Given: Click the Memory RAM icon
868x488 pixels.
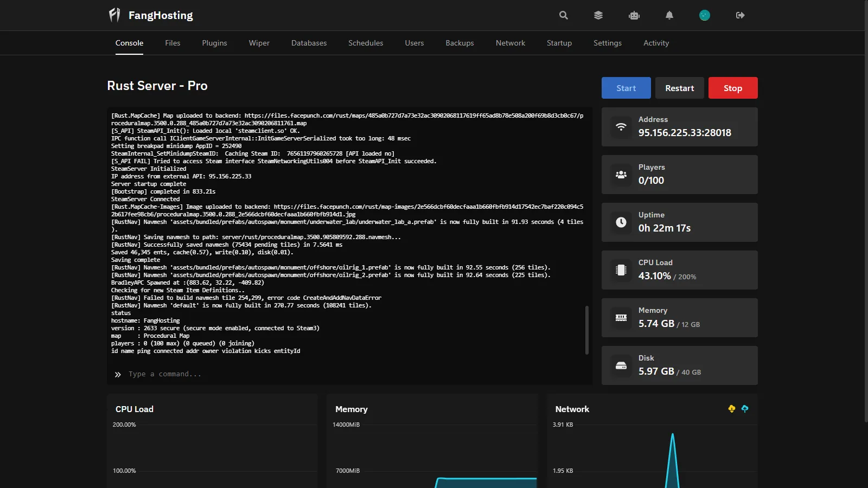Looking at the screenshot, I should tap(621, 318).
